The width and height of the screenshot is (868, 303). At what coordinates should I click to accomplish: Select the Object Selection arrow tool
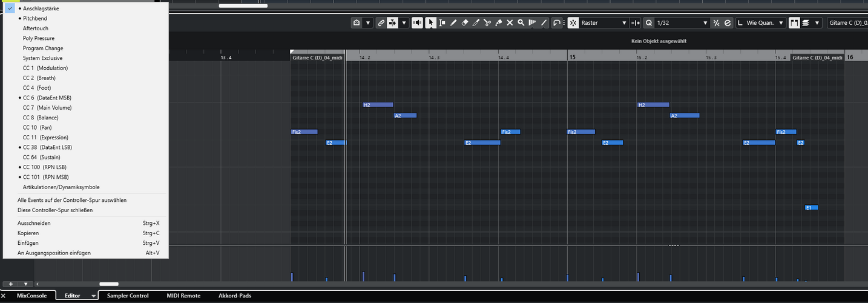[x=430, y=22]
